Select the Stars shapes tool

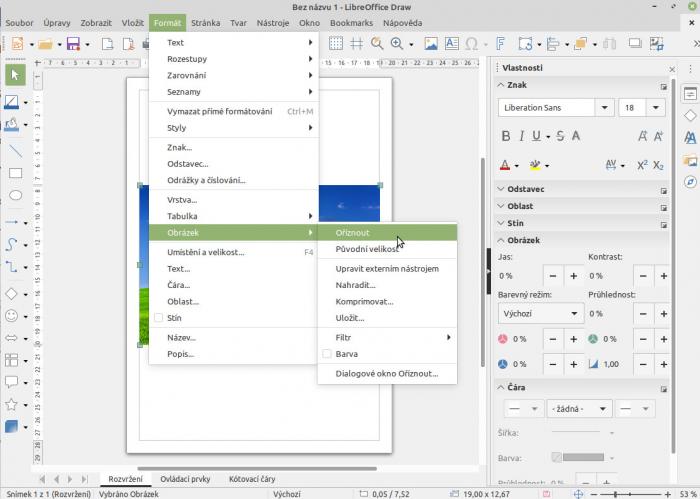pyautogui.click(x=12, y=404)
